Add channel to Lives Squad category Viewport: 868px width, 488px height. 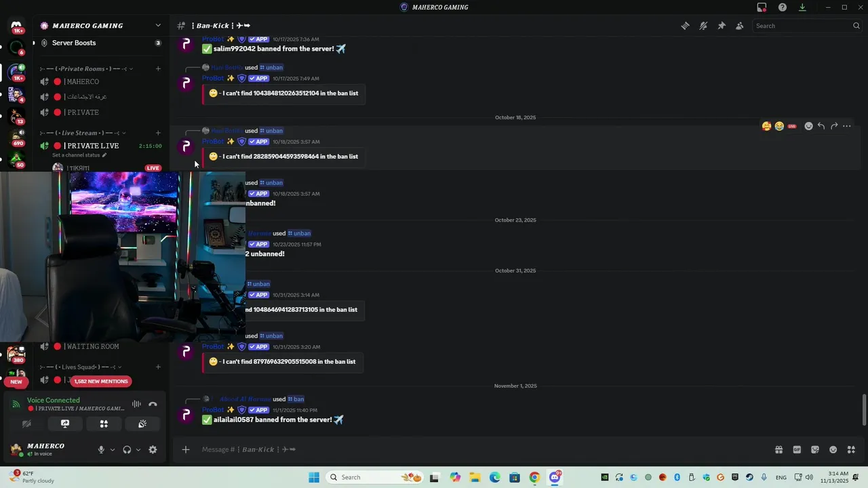(158, 367)
